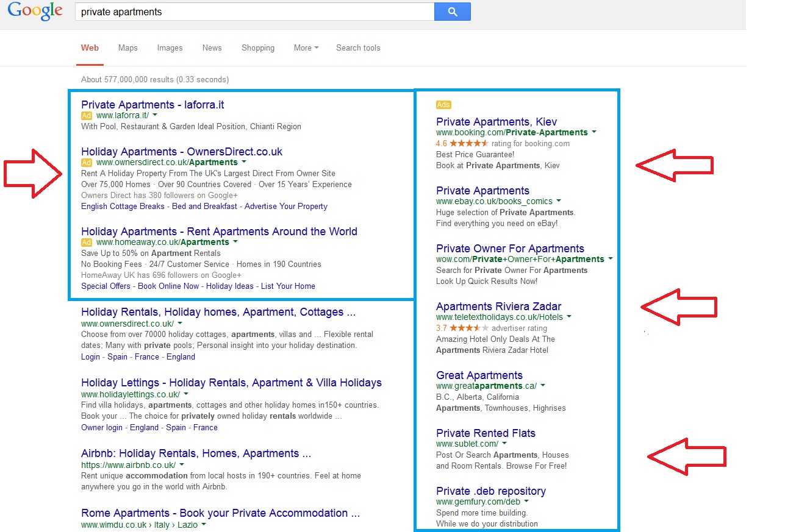
Task: Focus the search box containing 'private apartments'
Action: (x=254, y=12)
